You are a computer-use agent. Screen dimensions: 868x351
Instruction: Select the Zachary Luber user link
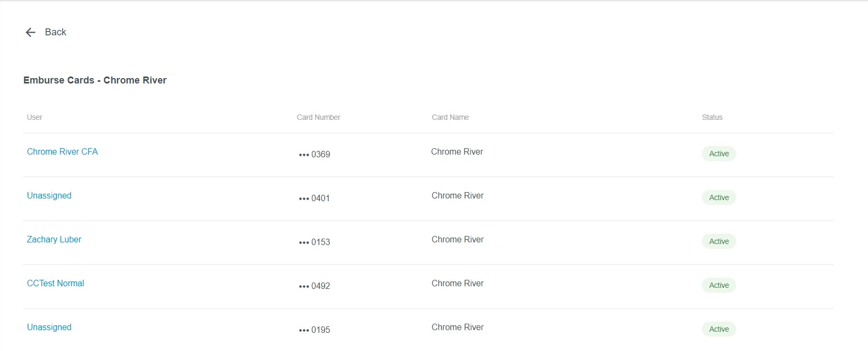tap(54, 240)
